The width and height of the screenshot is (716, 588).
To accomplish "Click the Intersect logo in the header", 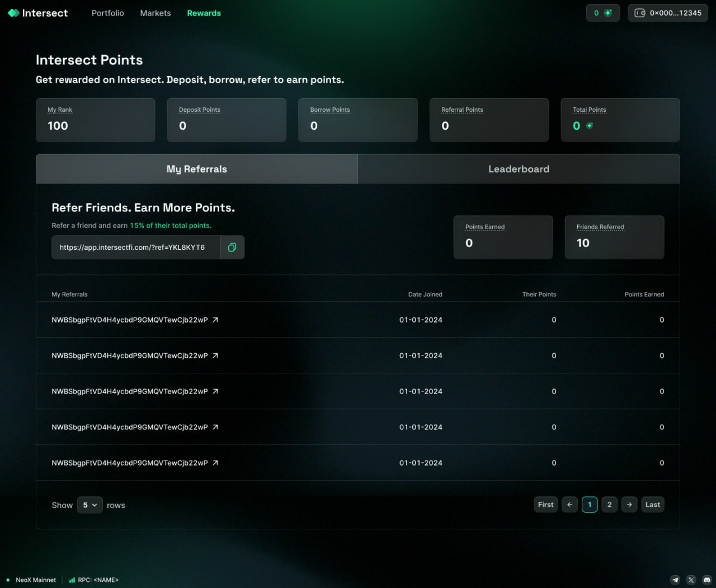I will click(38, 13).
